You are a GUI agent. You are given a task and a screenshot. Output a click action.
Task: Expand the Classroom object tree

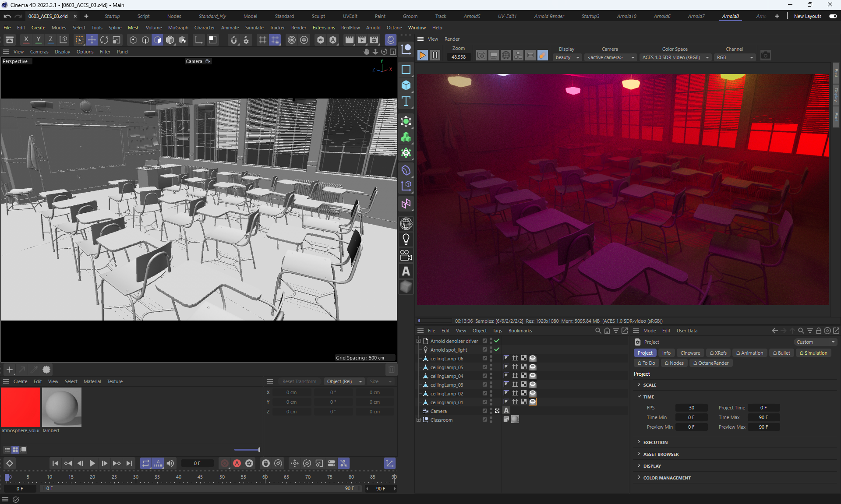click(x=418, y=419)
